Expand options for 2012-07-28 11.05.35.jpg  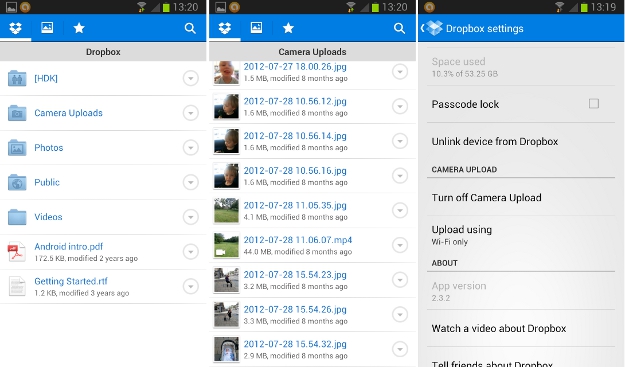400,210
